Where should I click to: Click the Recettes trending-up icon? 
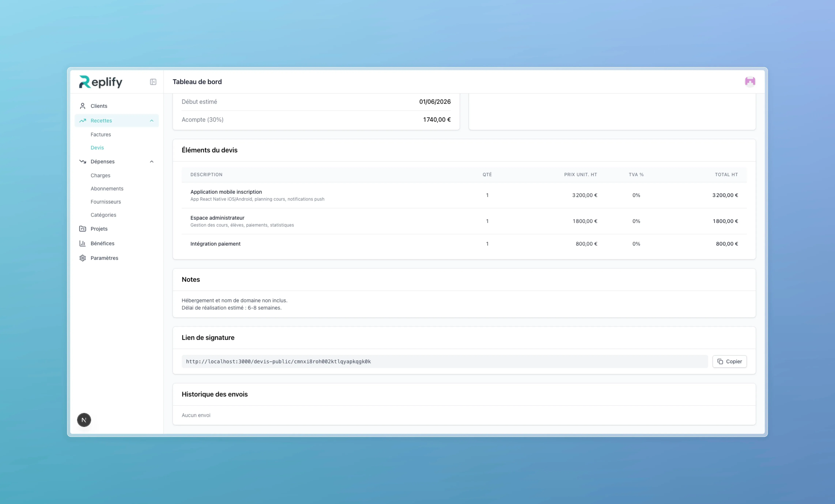[x=82, y=121]
